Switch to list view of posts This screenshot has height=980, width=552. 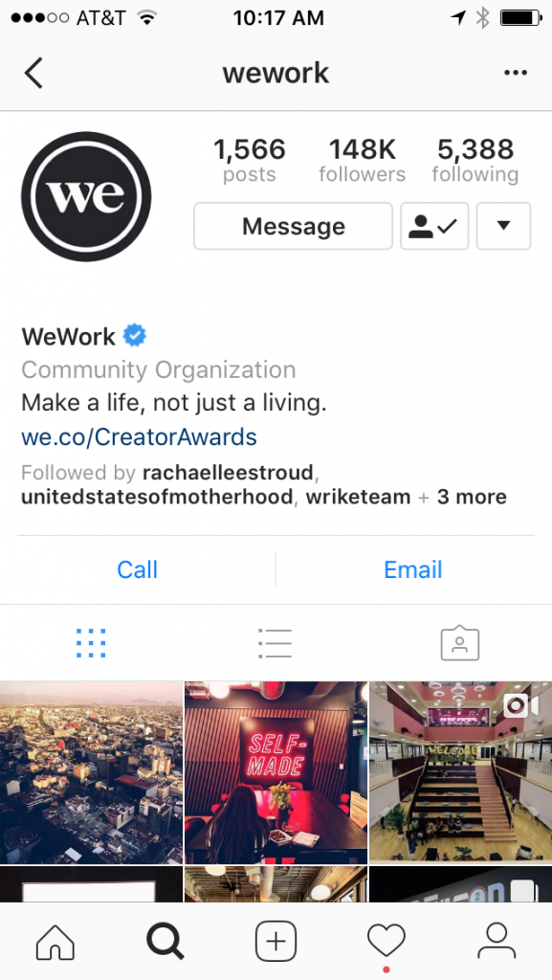tap(275, 643)
